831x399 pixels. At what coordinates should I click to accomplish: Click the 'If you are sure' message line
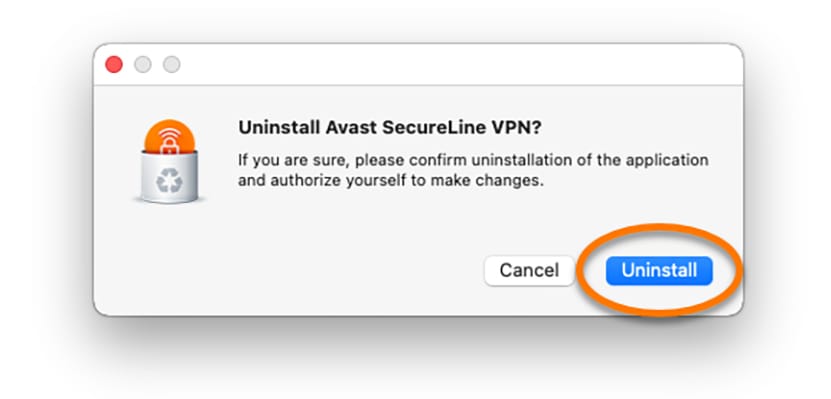473,160
